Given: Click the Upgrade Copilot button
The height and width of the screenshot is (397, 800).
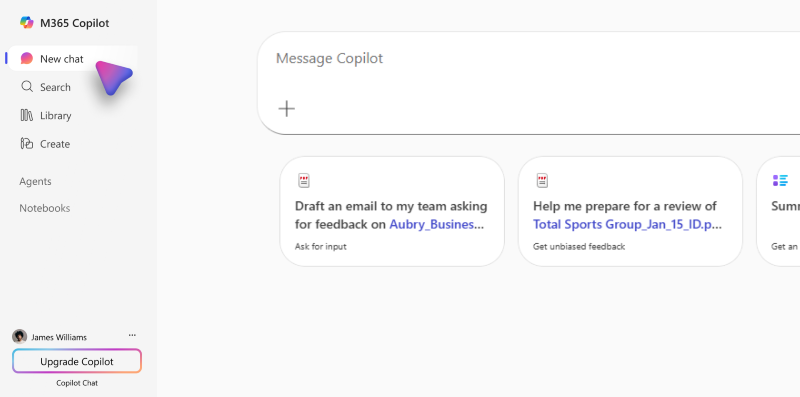Looking at the screenshot, I should (x=77, y=361).
